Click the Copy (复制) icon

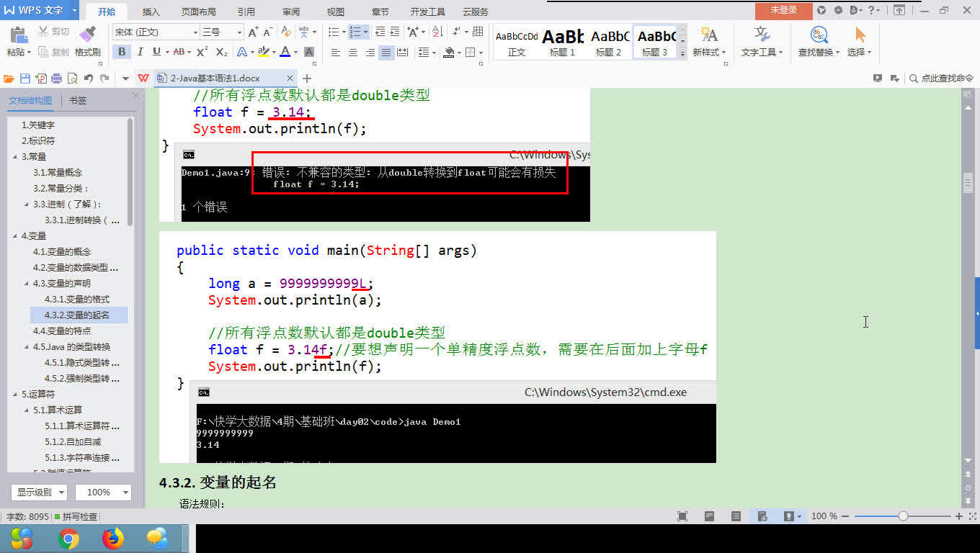click(x=43, y=52)
